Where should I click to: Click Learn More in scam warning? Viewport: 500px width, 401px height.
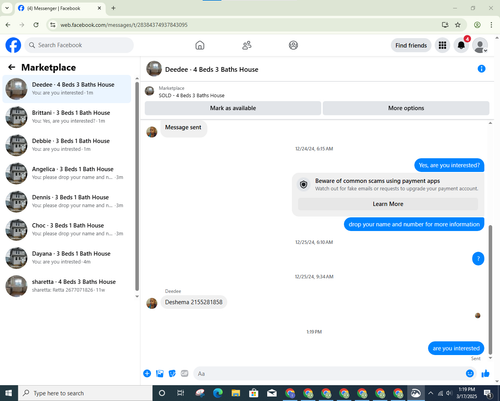click(388, 204)
